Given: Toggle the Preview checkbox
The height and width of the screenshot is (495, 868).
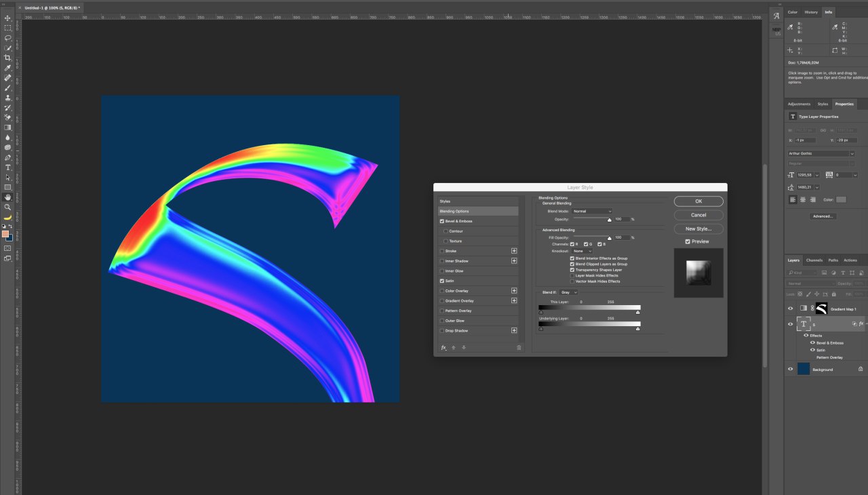Looking at the screenshot, I should coord(688,241).
